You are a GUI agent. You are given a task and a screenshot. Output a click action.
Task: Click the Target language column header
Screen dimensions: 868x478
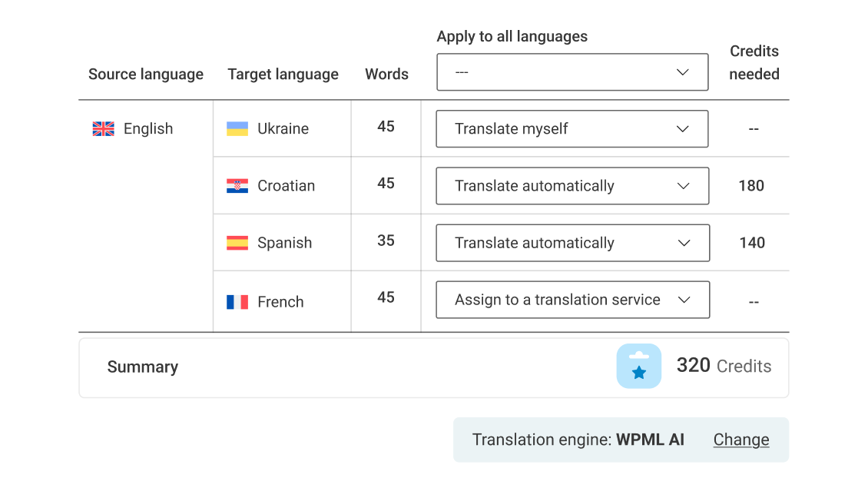tap(283, 75)
